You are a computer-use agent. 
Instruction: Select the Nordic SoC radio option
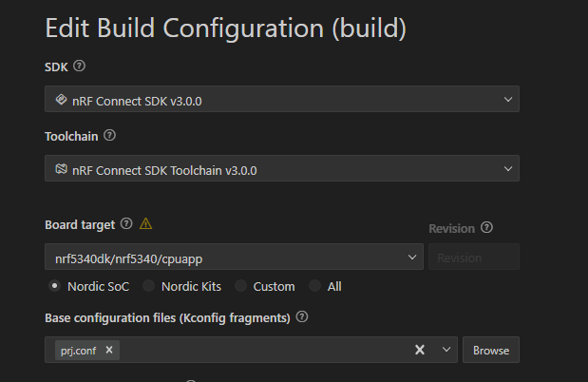pyautogui.click(x=55, y=286)
